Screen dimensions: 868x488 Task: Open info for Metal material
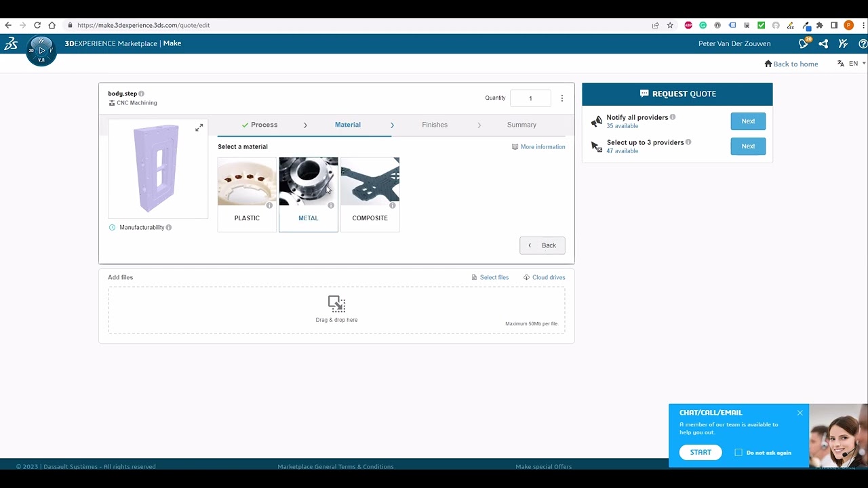[x=331, y=205]
